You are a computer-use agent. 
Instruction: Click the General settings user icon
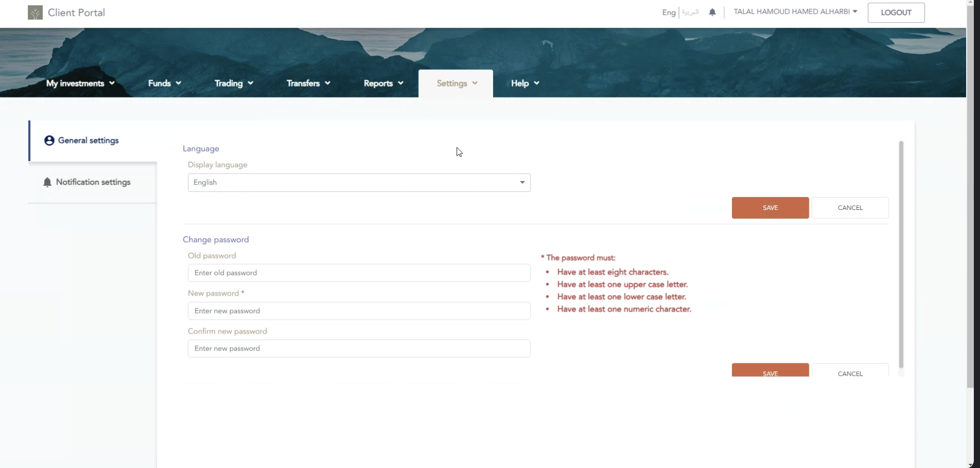(x=49, y=141)
